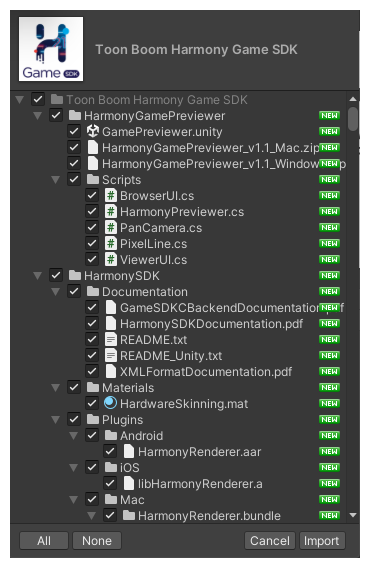Click the folder icon beside Plugins
Screen dimensions: 370x568
pyautogui.click(x=93, y=419)
